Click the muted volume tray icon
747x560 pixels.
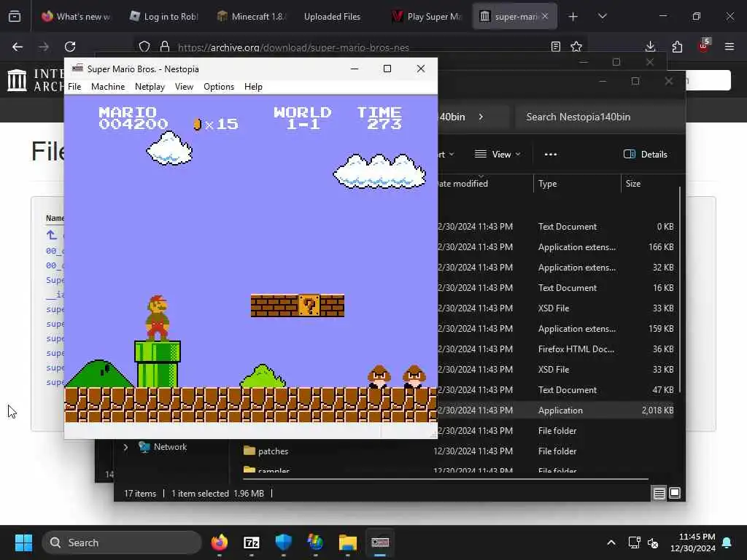653,542
